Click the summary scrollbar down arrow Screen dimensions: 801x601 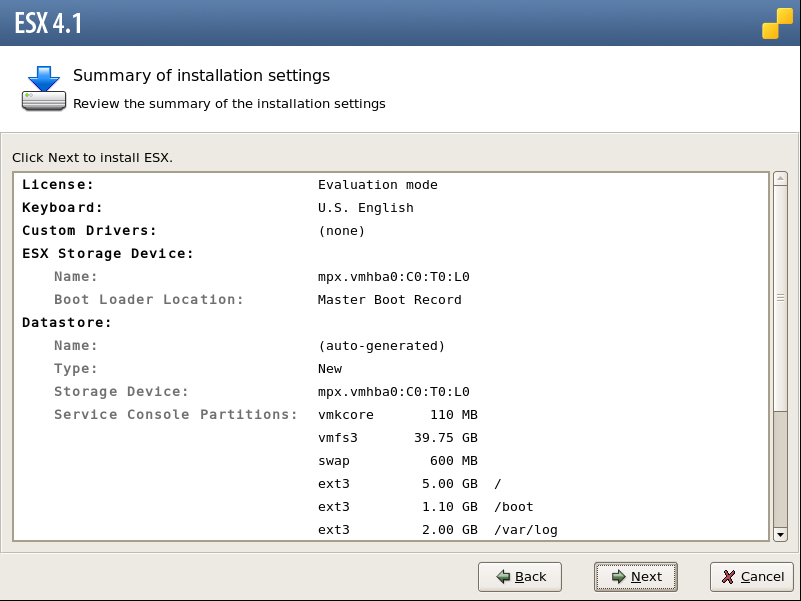point(780,535)
